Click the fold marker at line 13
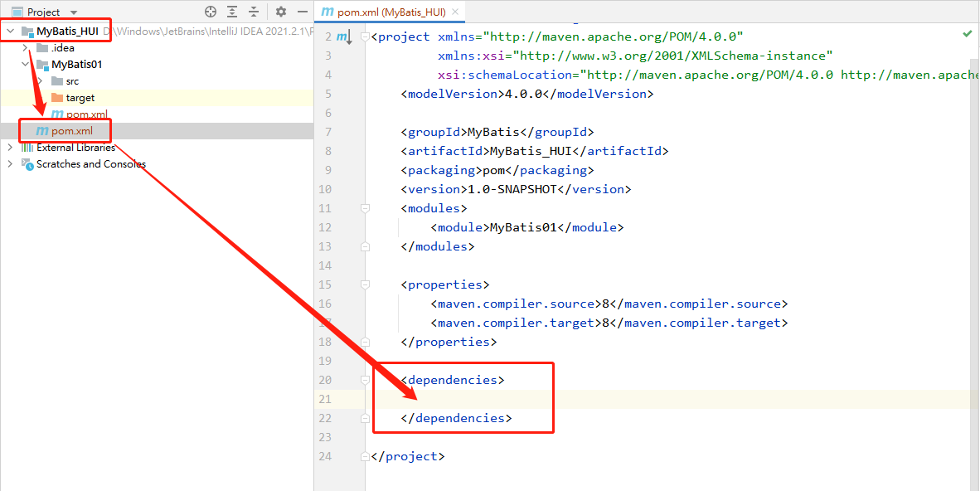This screenshot has height=491, width=980. [x=366, y=246]
